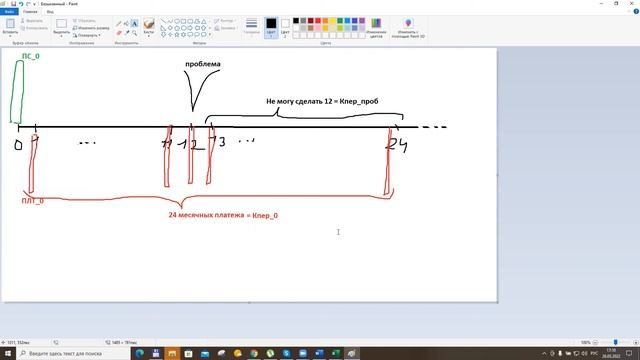Screen dimensions: 640x360
Task: Open Microsoft Edge from the taskbar
Action: coord(139,353)
